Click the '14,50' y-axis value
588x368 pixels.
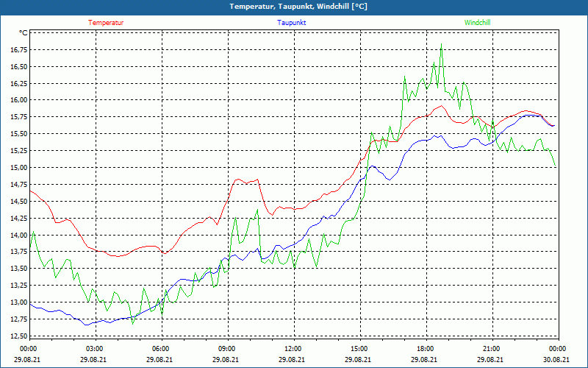20,201
